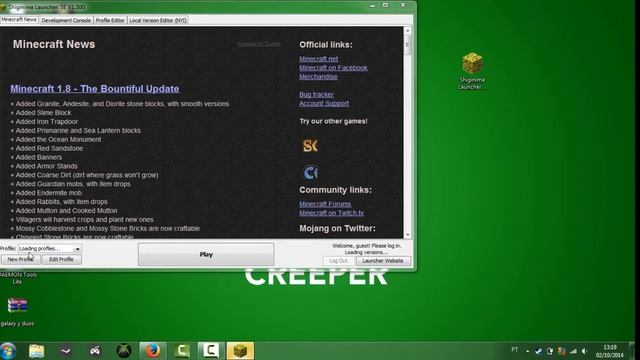
Task: Click the game controller taskbar icon
Action: click(x=95, y=351)
